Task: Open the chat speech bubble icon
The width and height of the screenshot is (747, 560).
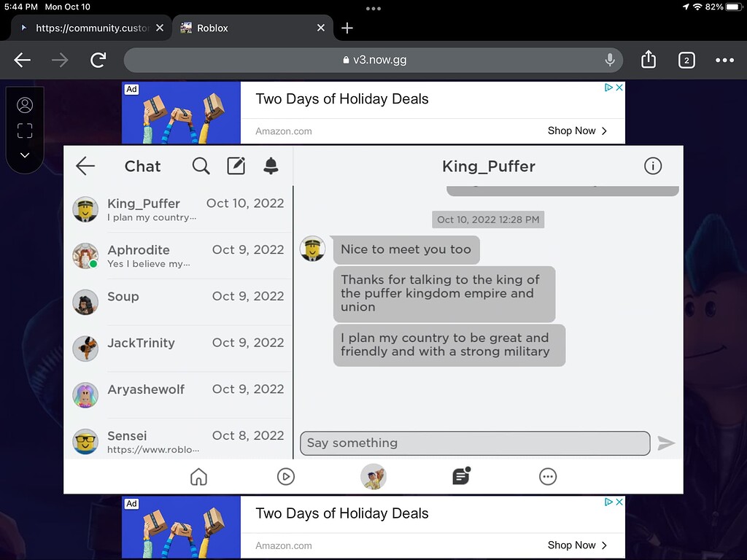Action: [x=460, y=476]
